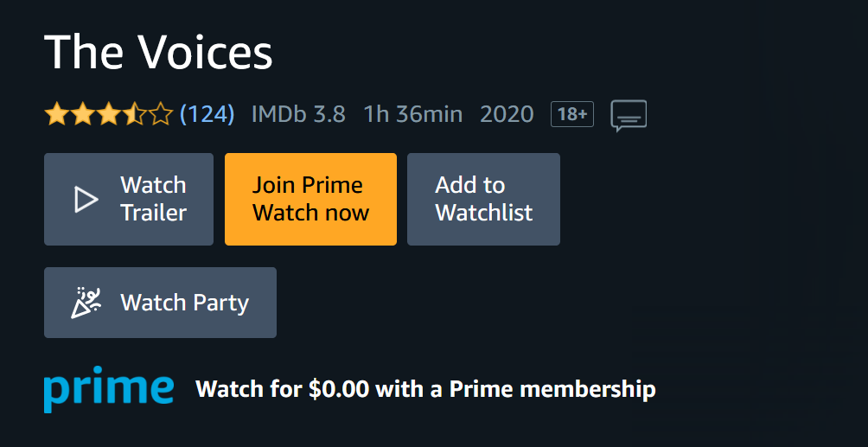Click the blue prime logo
Screen dimensions: 868x447
pos(109,390)
